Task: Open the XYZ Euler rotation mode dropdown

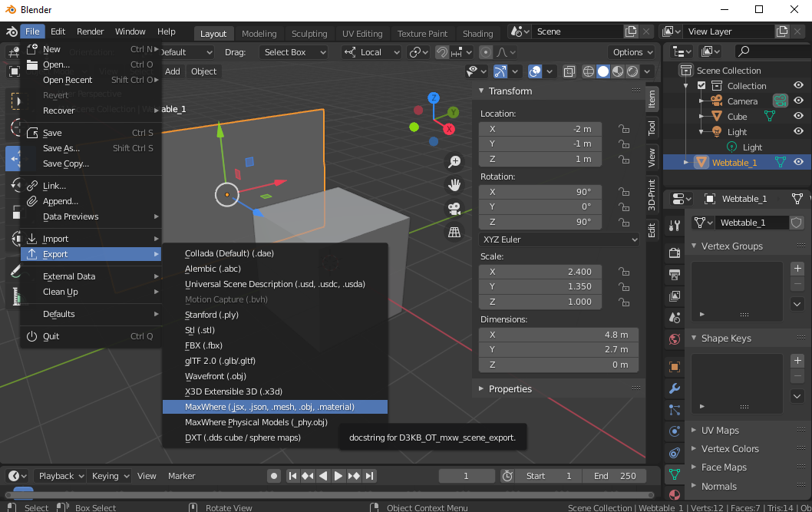Action: tap(559, 239)
